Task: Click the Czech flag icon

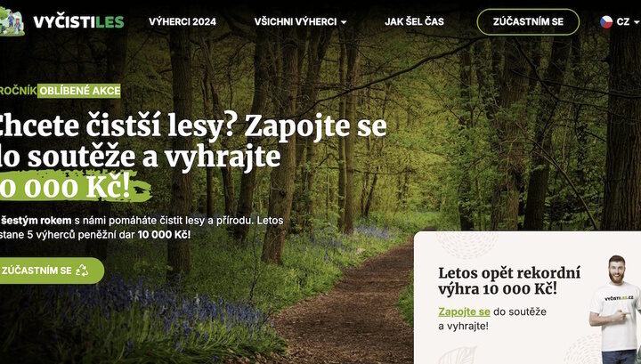Action: coord(606,21)
